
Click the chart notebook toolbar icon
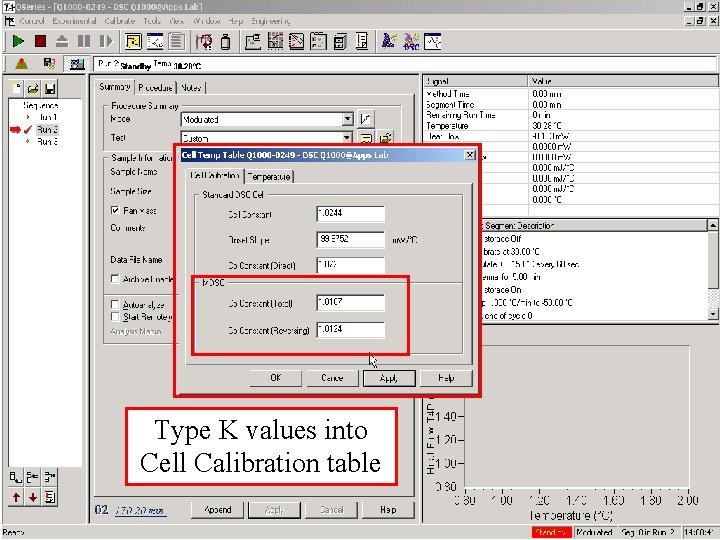click(x=296, y=42)
